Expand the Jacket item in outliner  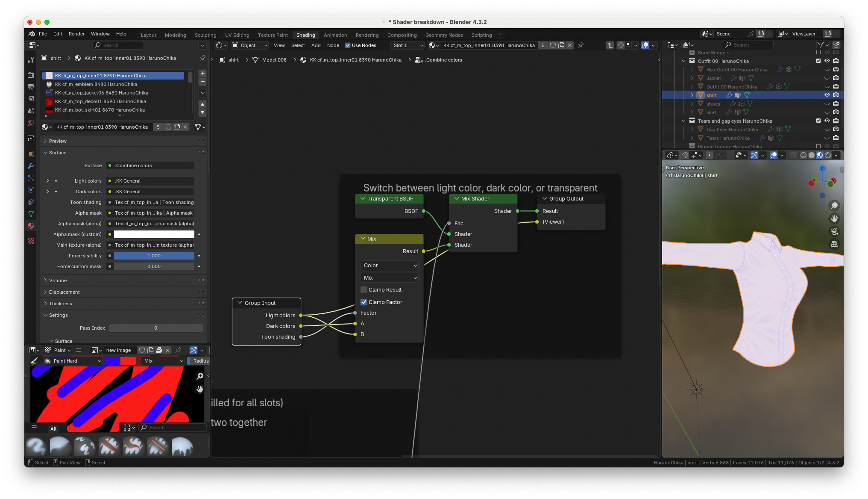tap(692, 78)
